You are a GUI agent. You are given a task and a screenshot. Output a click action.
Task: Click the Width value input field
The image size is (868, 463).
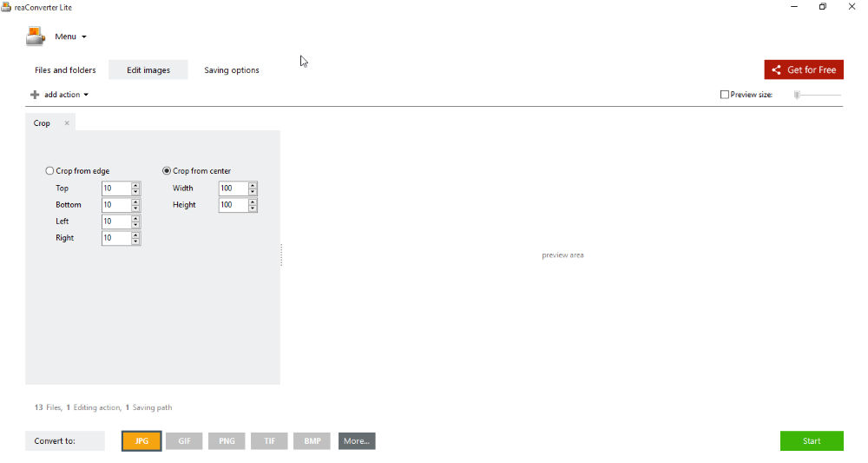pos(233,189)
